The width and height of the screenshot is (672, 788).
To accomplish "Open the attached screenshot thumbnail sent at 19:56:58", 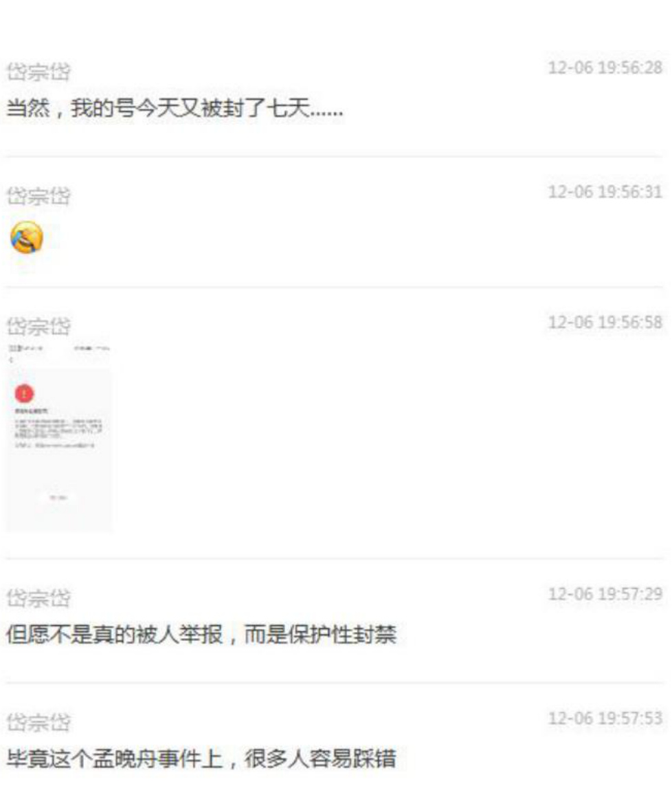I will (59, 437).
